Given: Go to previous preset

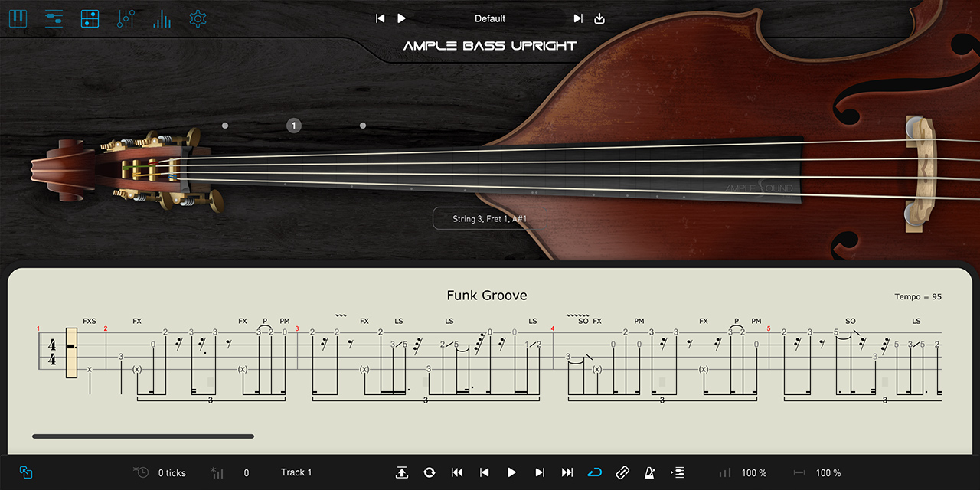Looking at the screenshot, I should (x=380, y=18).
